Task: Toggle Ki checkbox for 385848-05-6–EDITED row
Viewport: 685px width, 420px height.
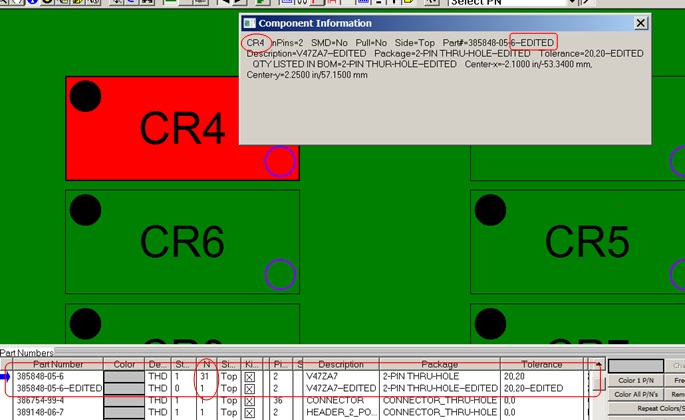Action: point(250,389)
